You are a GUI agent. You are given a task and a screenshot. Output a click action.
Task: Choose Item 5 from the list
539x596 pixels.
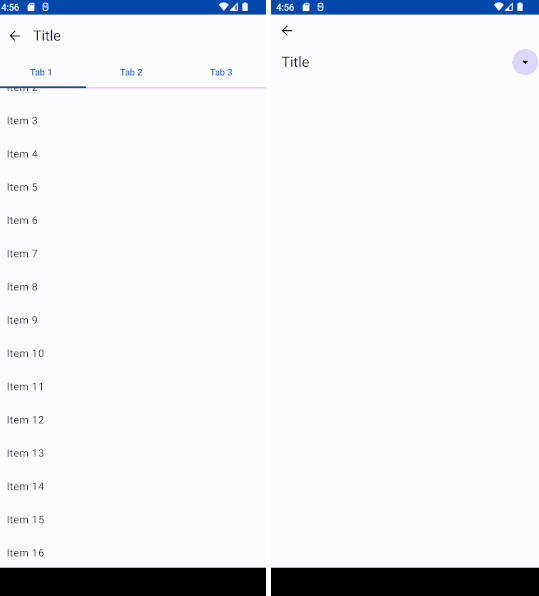pyautogui.click(x=133, y=187)
